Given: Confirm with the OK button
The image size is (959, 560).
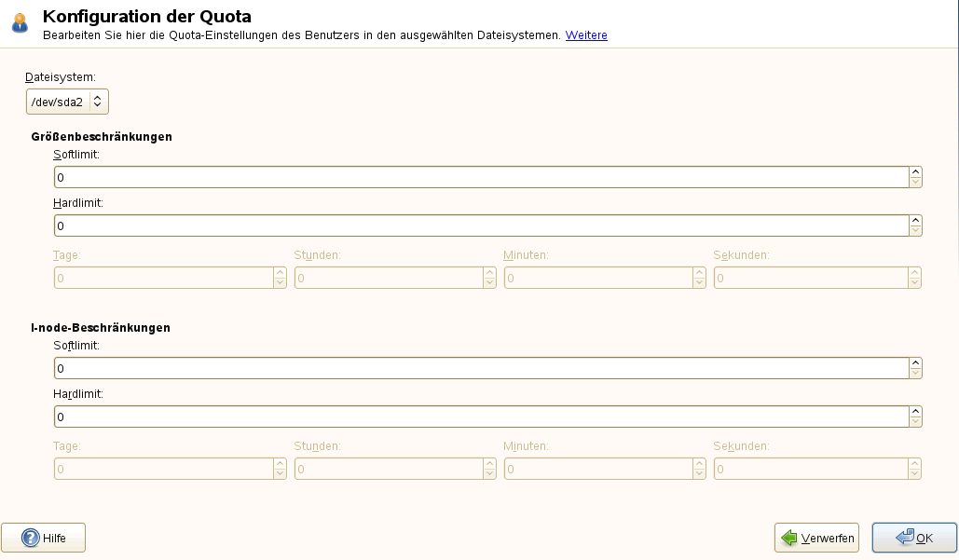Looking at the screenshot, I should click(x=914, y=538).
